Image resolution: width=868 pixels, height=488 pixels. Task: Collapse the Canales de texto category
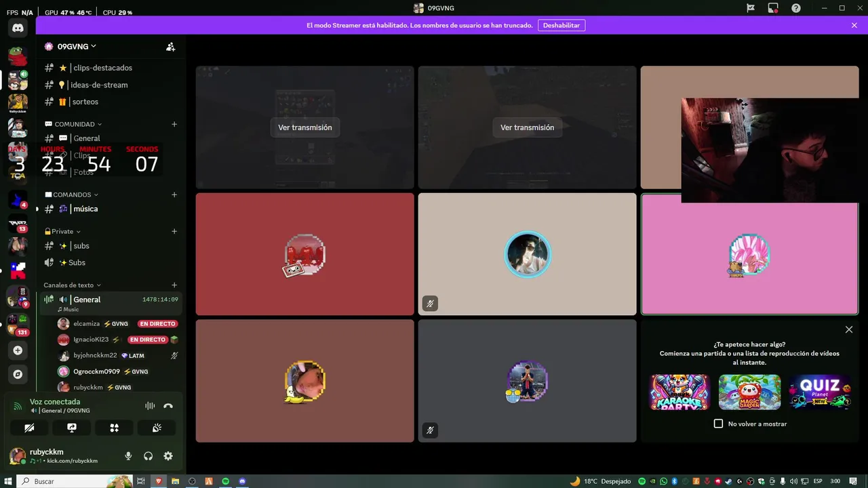[72, 285]
